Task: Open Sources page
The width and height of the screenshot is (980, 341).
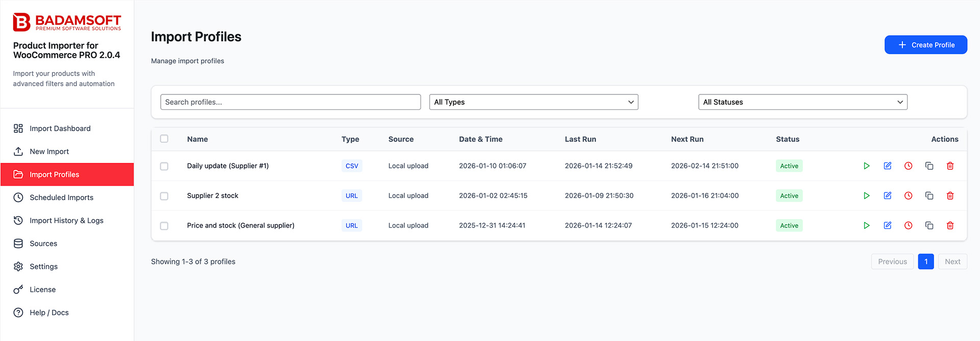Action: pos(67,243)
